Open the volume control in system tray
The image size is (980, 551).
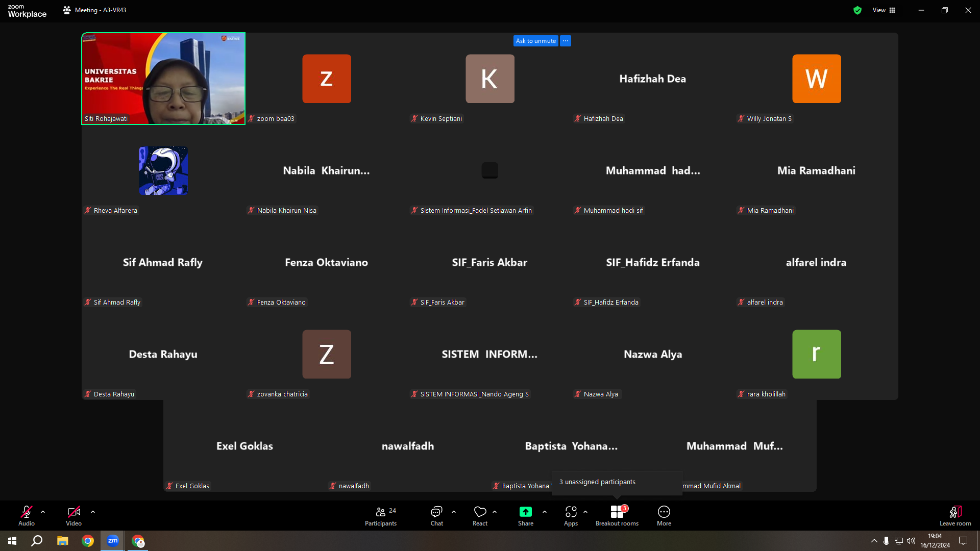pos(911,541)
